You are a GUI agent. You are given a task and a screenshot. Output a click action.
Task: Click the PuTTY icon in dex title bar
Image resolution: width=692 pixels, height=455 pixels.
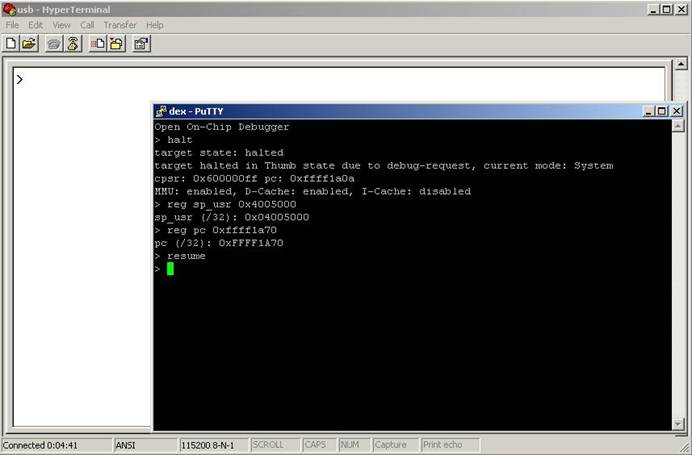(161, 111)
